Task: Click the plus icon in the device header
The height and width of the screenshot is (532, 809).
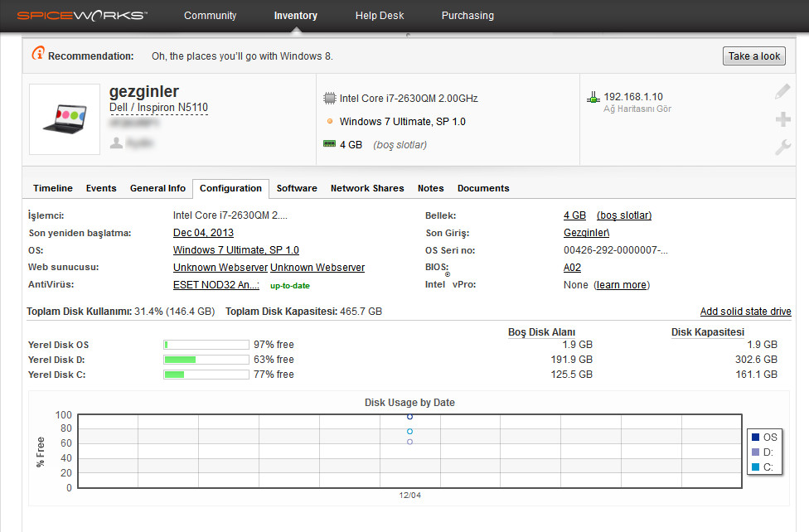Action: point(782,119)
